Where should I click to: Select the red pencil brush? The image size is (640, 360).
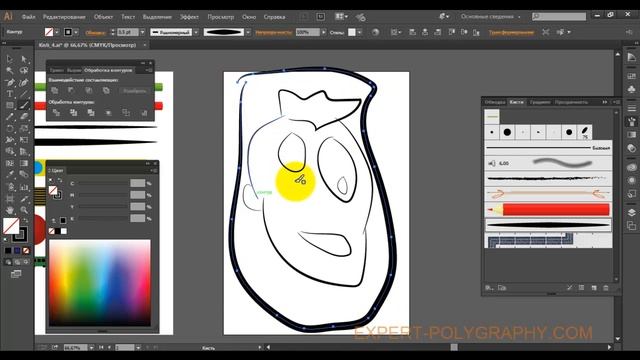pyautogui.click(x=548, y=210)
